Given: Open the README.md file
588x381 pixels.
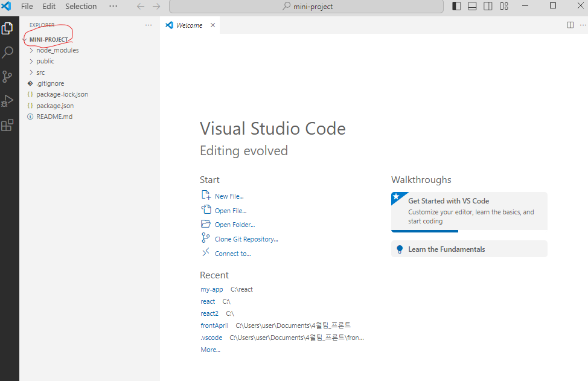Looking at the screenshot, I should point(54,117).
